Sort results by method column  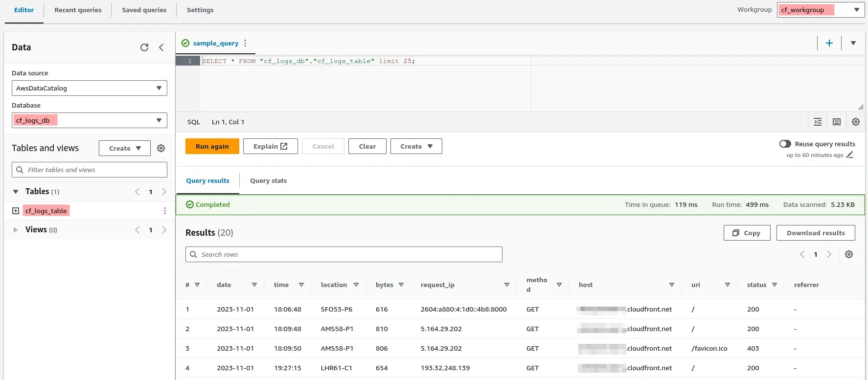[559, 285]
